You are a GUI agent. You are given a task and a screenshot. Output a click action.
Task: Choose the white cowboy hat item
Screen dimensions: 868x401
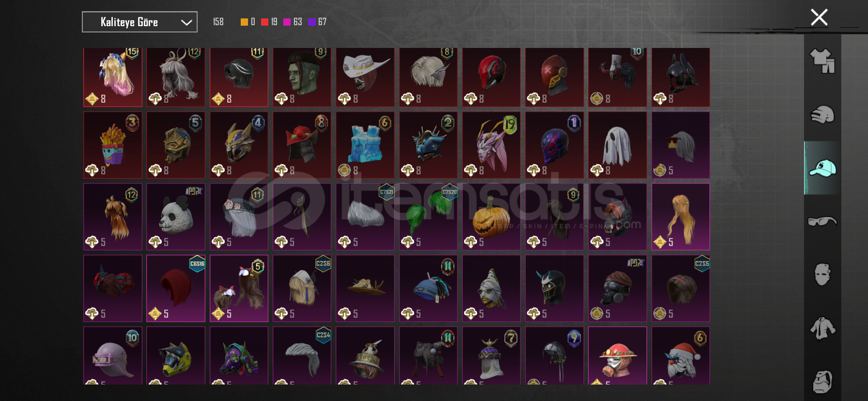tap(365, 77)
